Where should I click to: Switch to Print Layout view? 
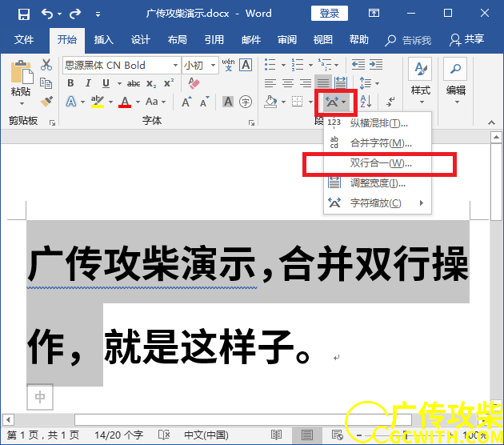pos(306,435)
